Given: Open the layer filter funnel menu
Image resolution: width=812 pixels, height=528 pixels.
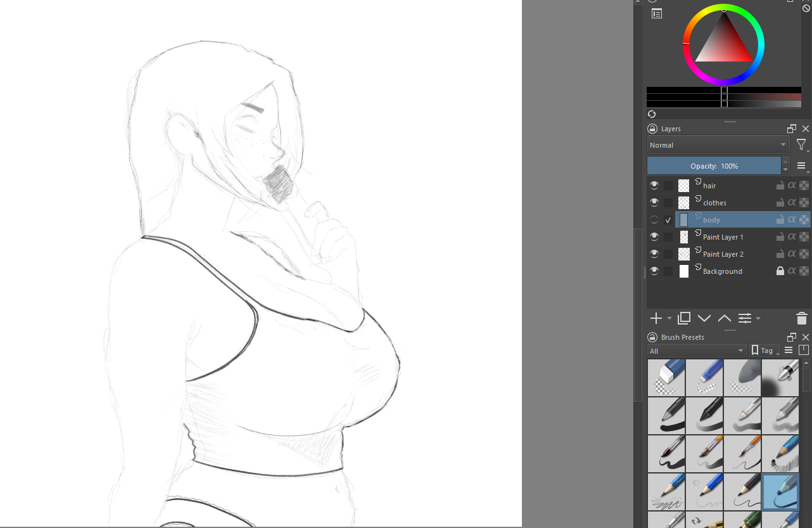Looking at the screenshot, I should (x=802, y=145).
